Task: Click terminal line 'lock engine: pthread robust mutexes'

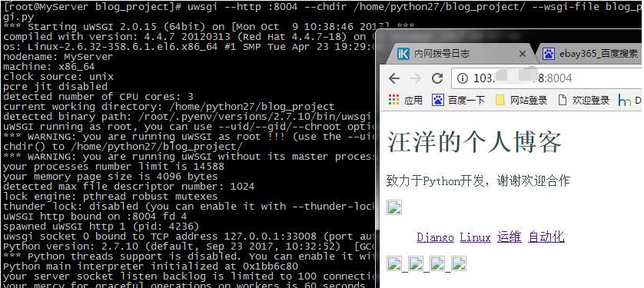Action: pyautogui.click(x=110, y=197)
